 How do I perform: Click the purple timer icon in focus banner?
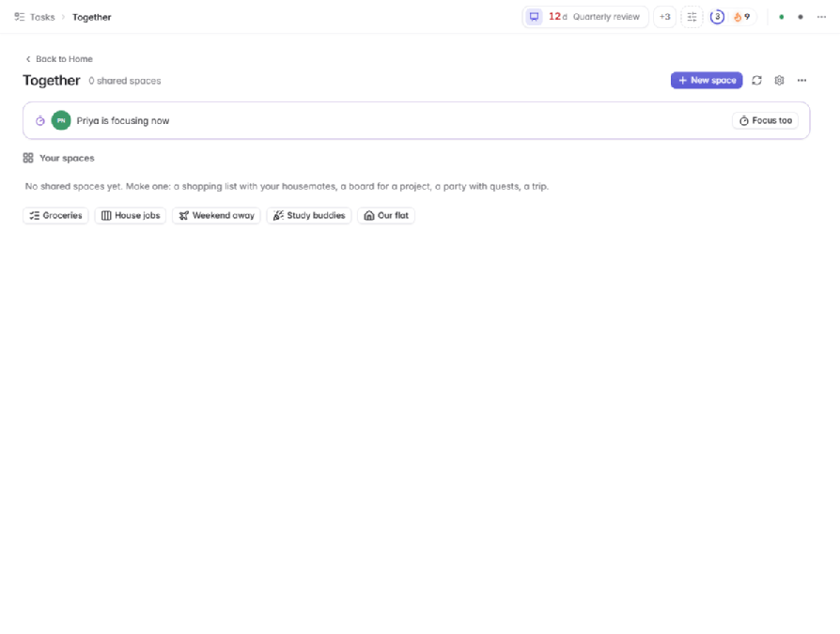coord(40,120)
